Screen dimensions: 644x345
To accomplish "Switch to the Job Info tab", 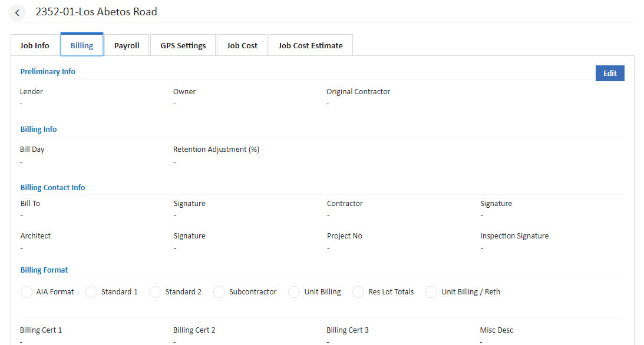I will (34, 45).
